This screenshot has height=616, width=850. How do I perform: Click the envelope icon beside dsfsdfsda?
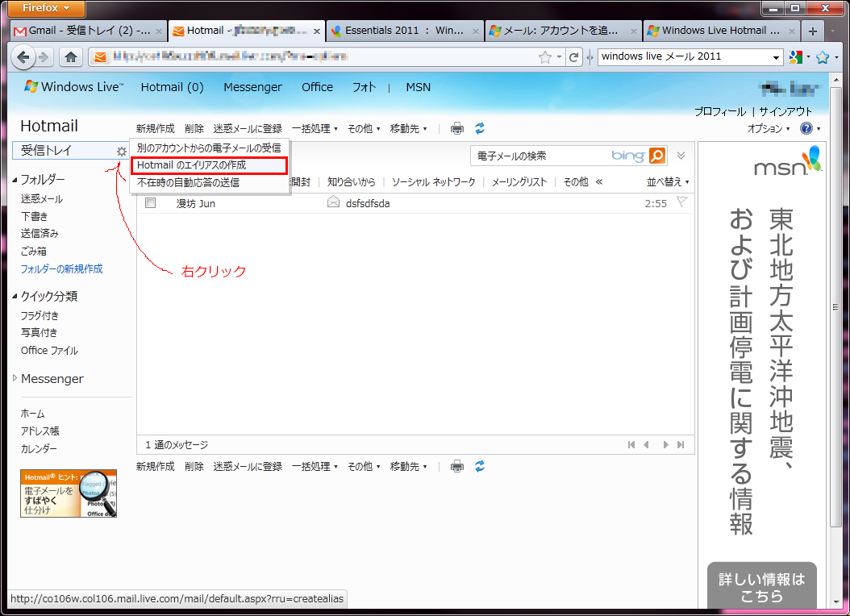pyautogui.click(x=333, y=202)
